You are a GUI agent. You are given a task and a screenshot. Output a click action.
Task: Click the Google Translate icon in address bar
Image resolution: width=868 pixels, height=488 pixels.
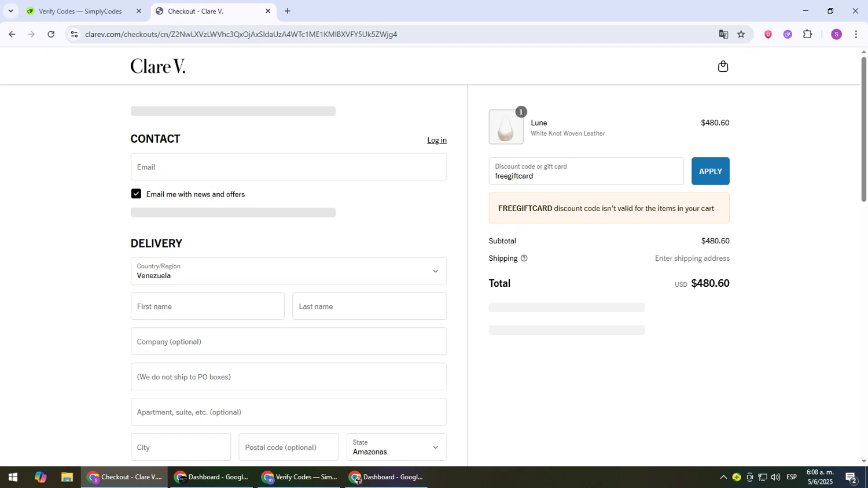[x=723, y=35]
